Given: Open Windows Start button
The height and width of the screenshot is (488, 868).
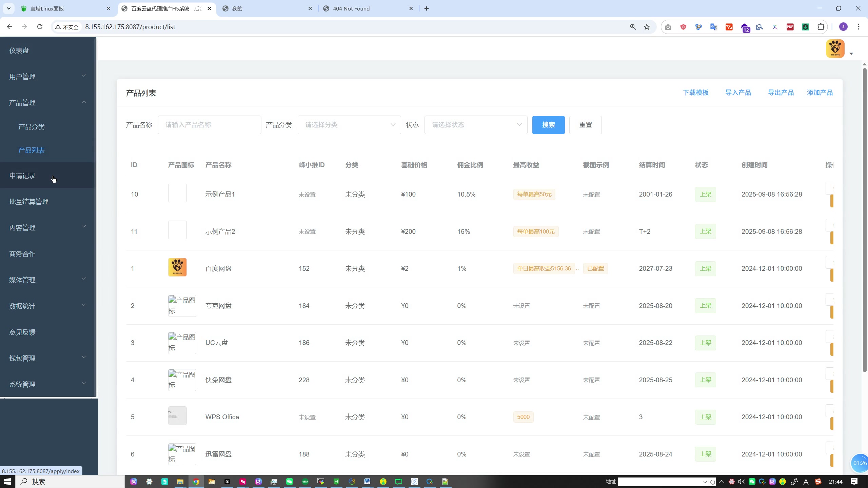Looking at the screenshot, I should point(7,482).
